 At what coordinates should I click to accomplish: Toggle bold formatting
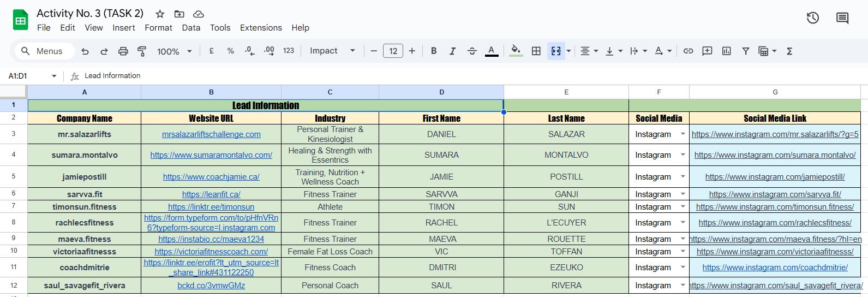434,51
